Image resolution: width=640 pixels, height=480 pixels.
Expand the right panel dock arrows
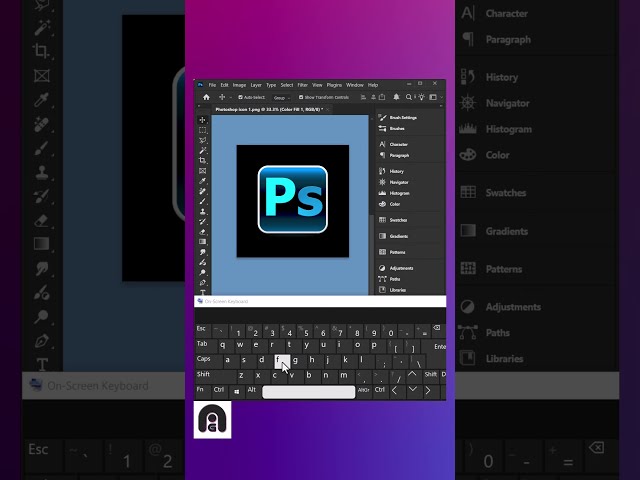click(x=441, y=106)
